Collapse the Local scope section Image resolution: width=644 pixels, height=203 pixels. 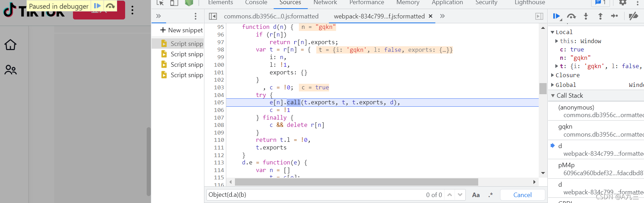[x=553, y=32]
